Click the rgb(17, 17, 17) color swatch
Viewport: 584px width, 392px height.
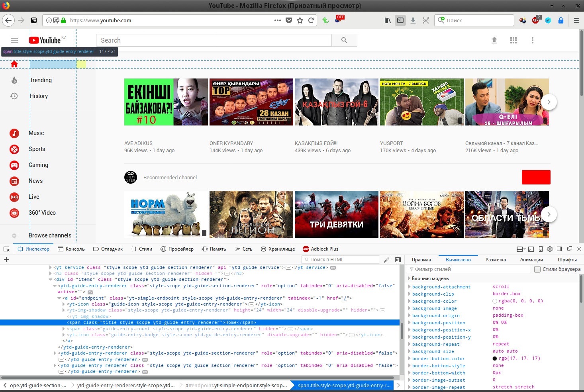point(495,359)
